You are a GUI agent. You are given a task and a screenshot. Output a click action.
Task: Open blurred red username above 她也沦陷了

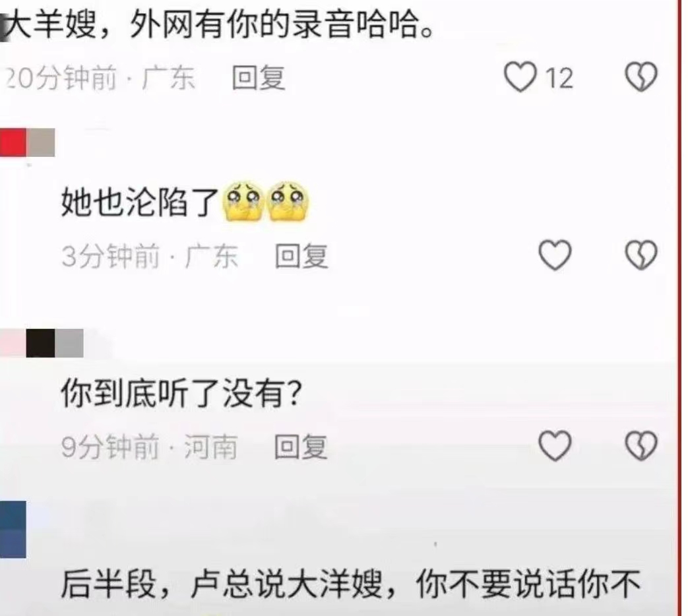click(27, 142)
